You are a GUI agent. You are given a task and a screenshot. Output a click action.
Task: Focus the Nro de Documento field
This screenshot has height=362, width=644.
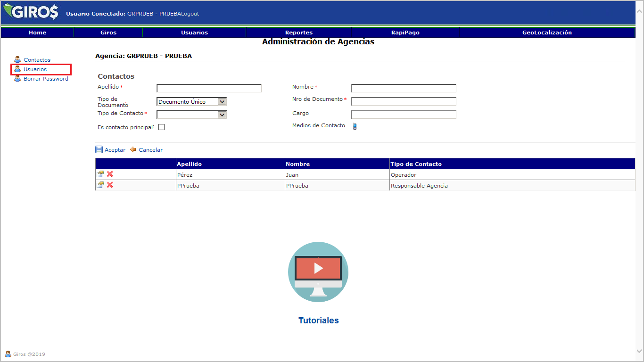click(x=404, y=101)
